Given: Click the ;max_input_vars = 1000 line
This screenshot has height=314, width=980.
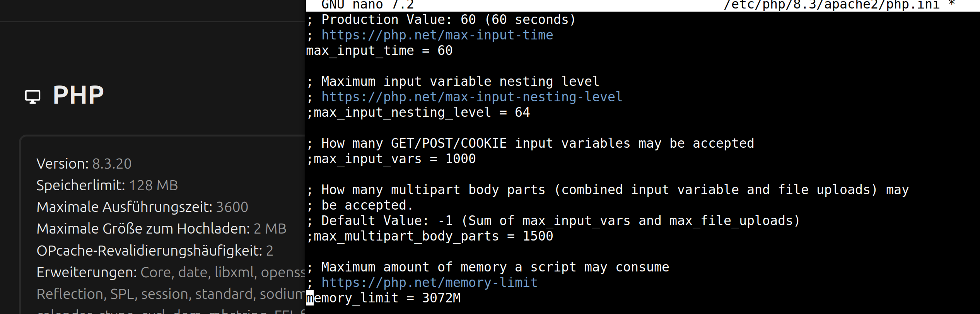Looking at the screenshot, I should pyautogui.click(x=391, y=159).
